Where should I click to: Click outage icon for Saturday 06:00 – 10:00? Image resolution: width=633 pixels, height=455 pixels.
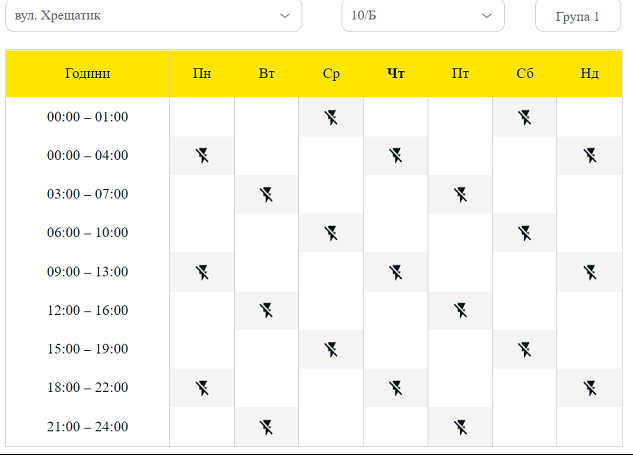tap(525, 233)
